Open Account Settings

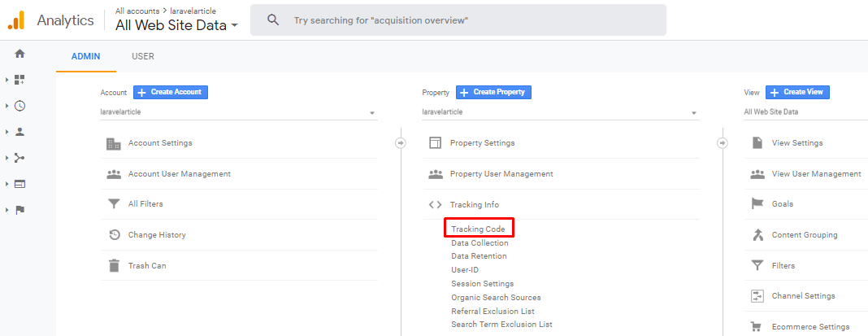(160, 143)
